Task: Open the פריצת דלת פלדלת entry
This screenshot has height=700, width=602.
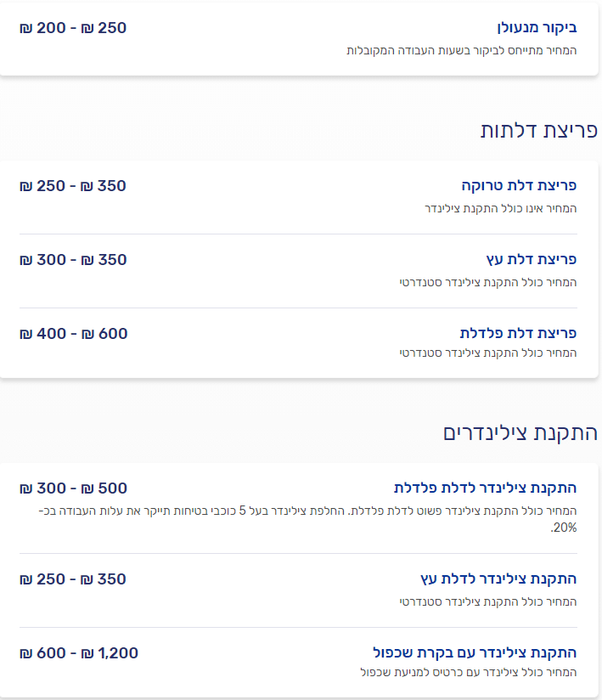Action: [518, 334]
